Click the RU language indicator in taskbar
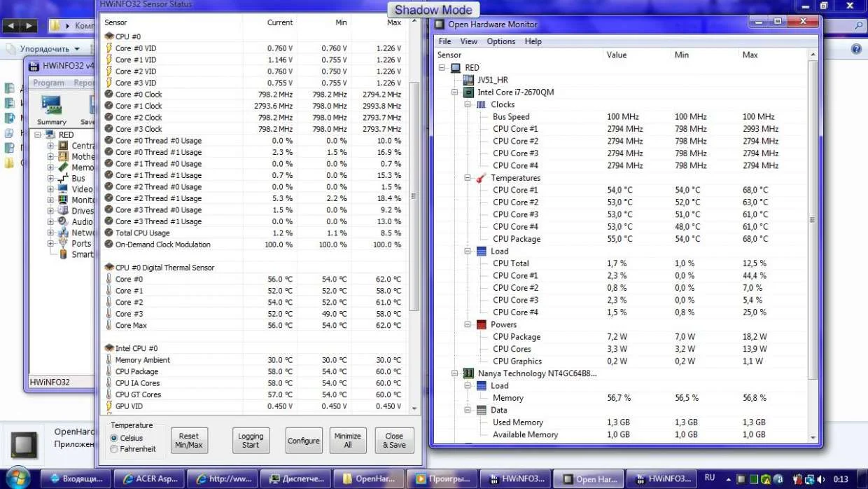The image size is (868, 489). click(x=710, y=478)
